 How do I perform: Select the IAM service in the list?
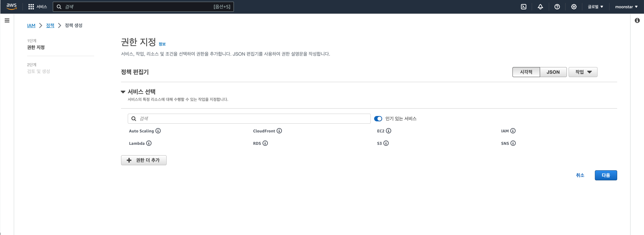tap(505, 131)
